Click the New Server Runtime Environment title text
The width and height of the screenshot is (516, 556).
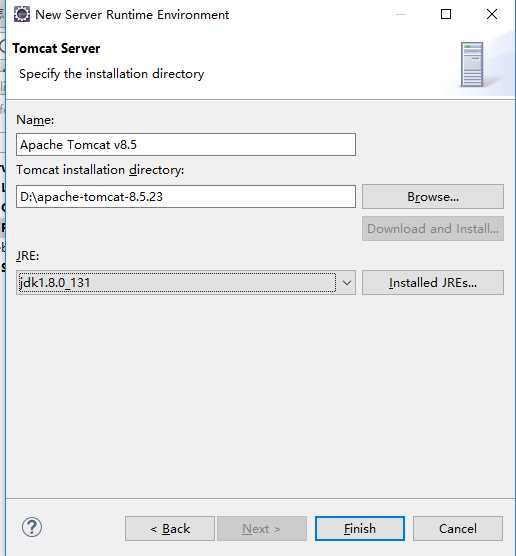point(132,15)
